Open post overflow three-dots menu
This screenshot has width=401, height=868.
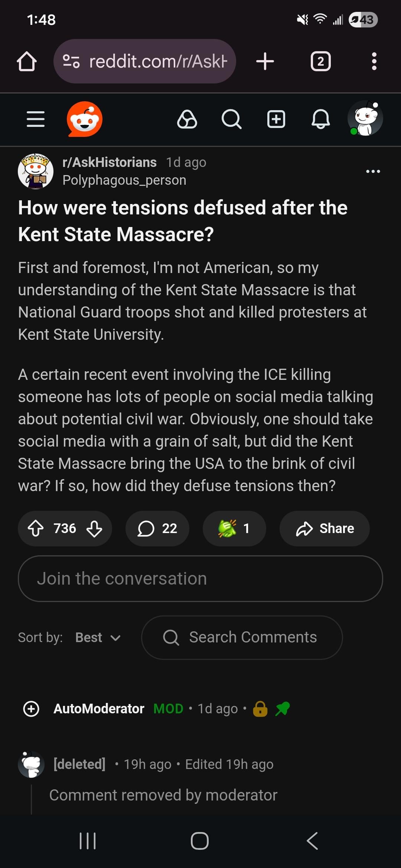[373, 171]
